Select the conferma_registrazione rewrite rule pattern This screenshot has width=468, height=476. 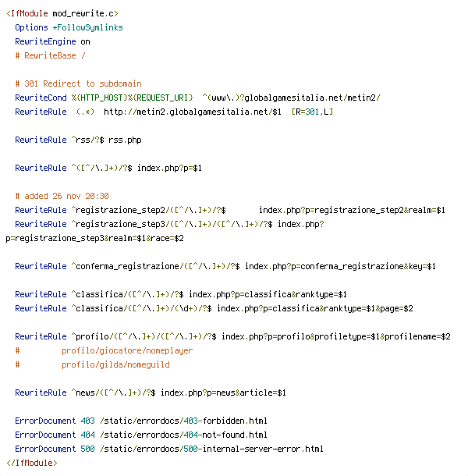pyautogui.click(x=155, y=266)
